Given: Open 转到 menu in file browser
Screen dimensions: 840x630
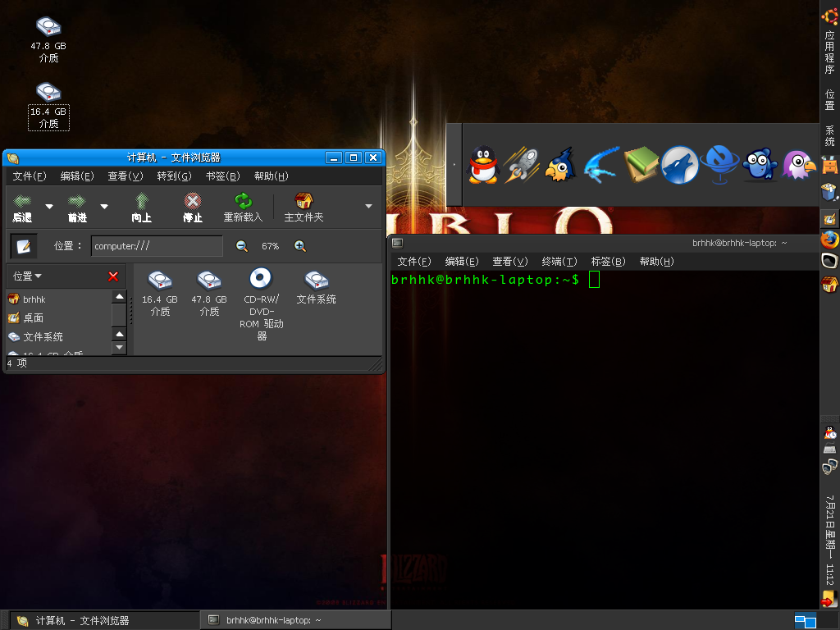Looking at the screenshot, I should [x=174, y=176].
